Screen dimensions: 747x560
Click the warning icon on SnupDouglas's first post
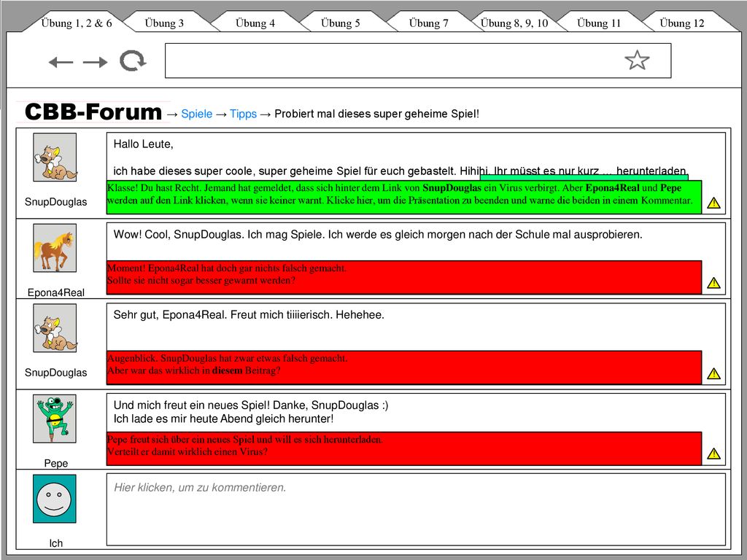click(x=713, y=203)
